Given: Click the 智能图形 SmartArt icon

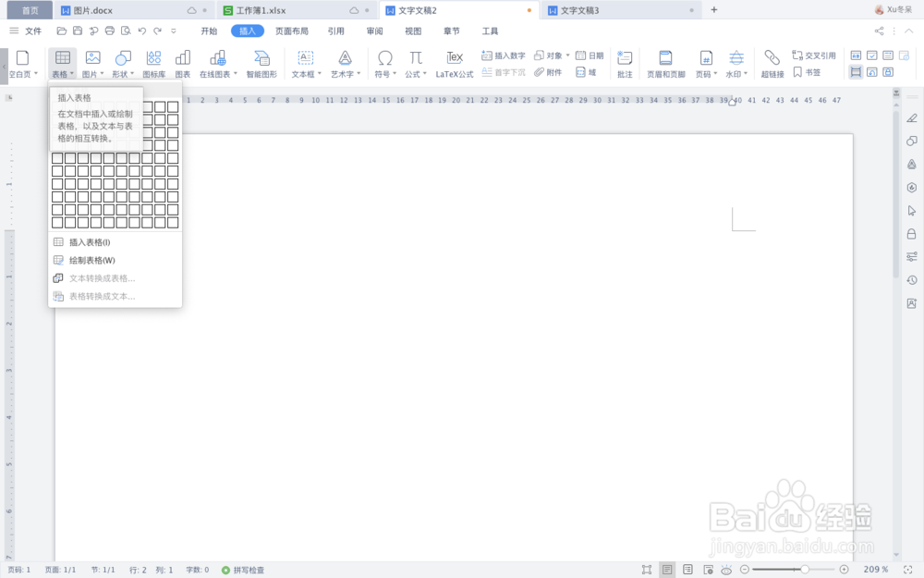Looking at the screenshot, I should pyautogui.click(x=261, y=63).
